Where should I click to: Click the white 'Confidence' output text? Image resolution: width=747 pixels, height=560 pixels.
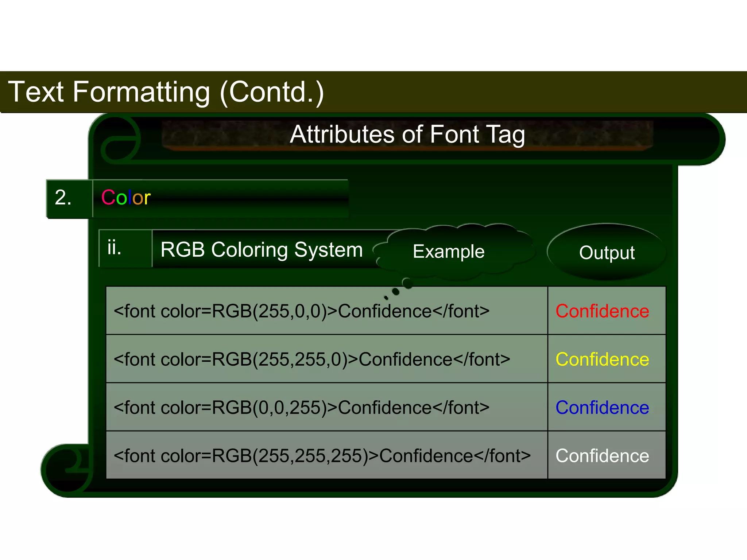602,456
